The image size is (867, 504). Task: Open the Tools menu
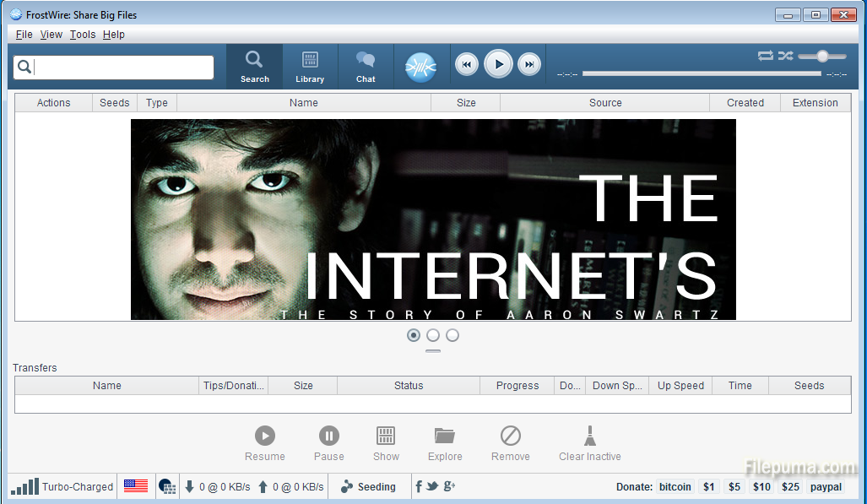(x=83, y=35)
